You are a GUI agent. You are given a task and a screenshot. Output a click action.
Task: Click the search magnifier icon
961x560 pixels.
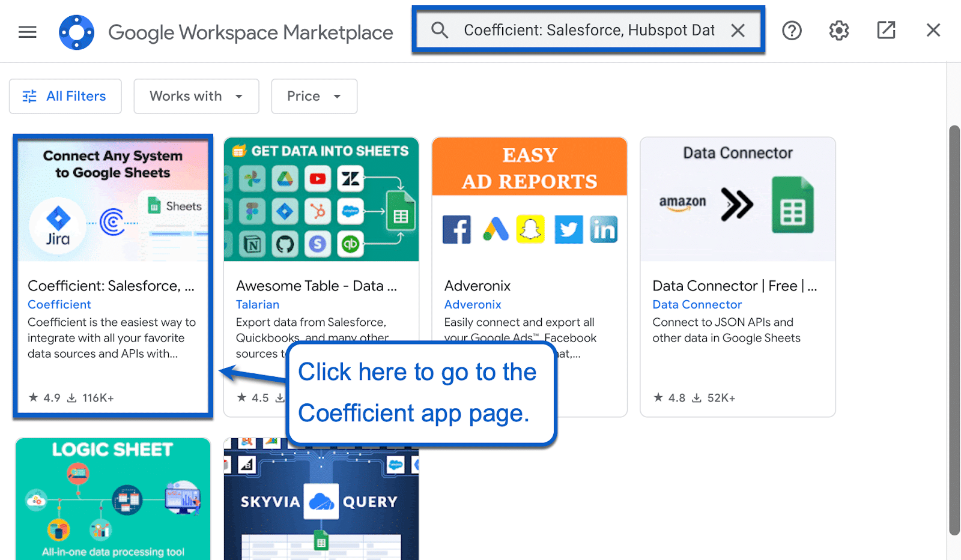[x=440, y=30]
